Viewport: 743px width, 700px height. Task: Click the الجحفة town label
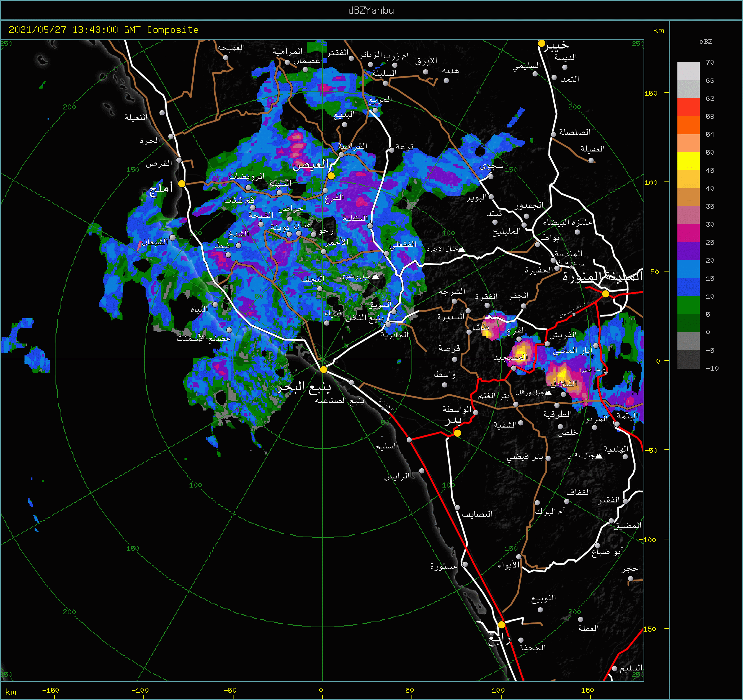(533, 648)
